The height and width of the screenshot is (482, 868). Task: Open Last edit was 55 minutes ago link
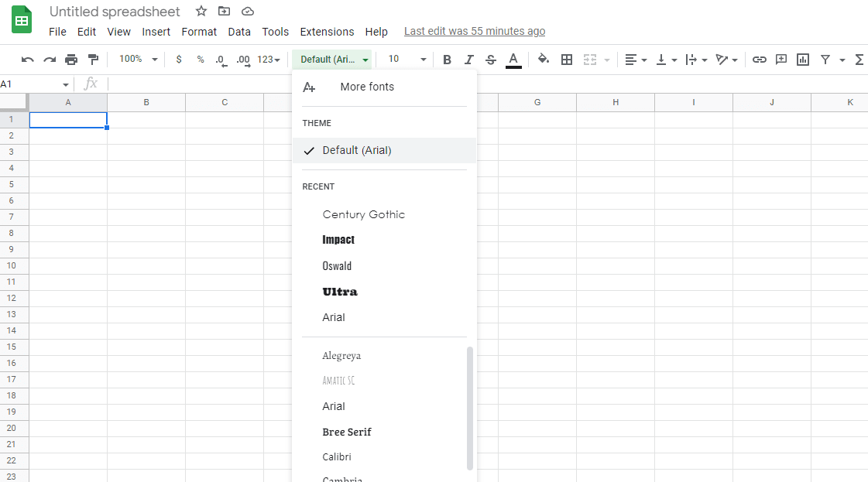pyautogui.click(x=475, y=31)
